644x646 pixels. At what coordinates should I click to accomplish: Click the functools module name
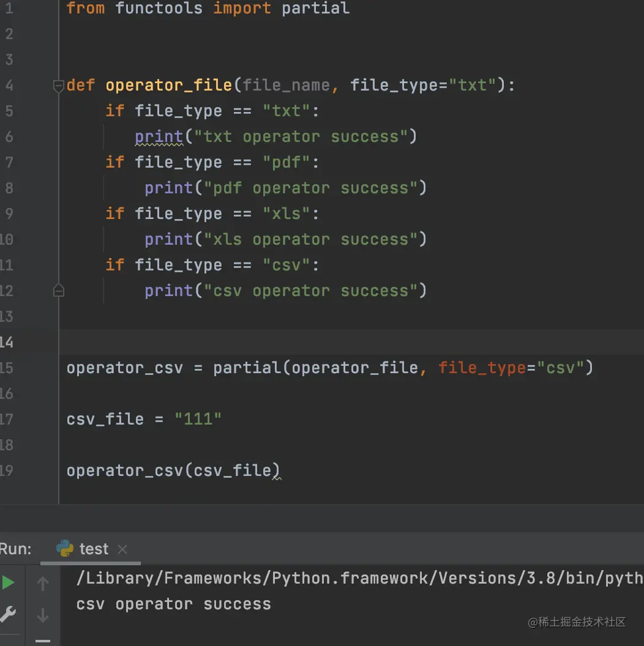pyautogui.click(x=159, y=8)
